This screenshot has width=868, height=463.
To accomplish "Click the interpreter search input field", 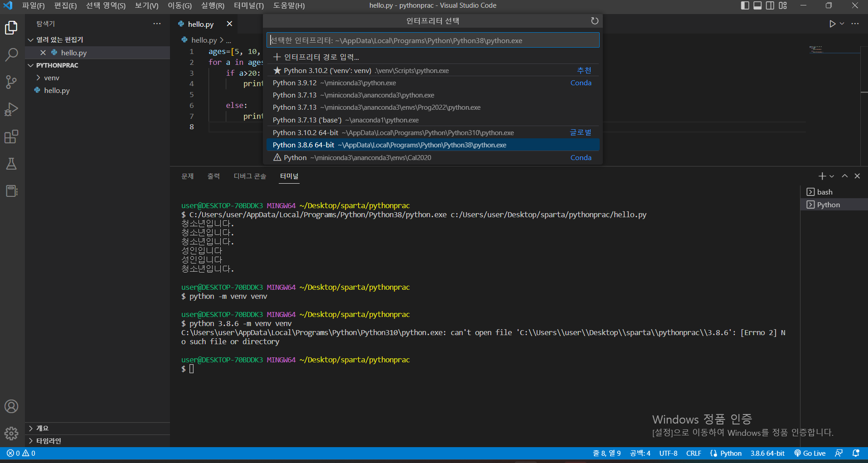I will (433, 40).
